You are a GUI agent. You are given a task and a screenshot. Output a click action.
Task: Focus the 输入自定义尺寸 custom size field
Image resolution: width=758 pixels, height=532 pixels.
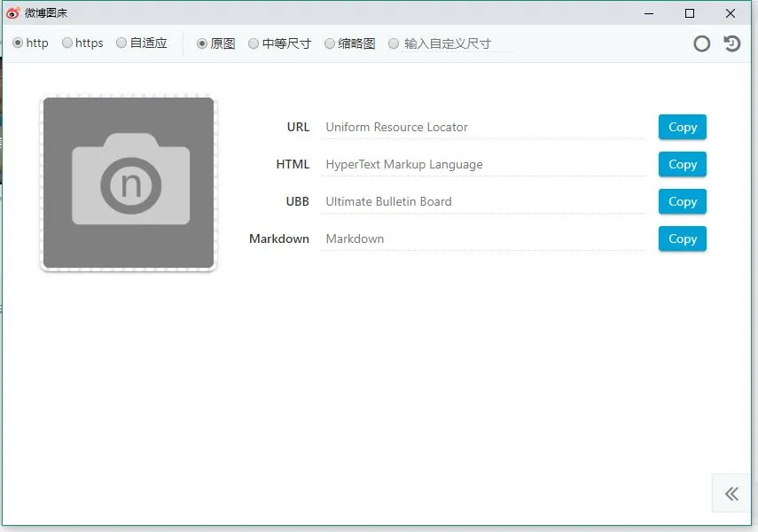pyautogui.click(x=457, y=43)
